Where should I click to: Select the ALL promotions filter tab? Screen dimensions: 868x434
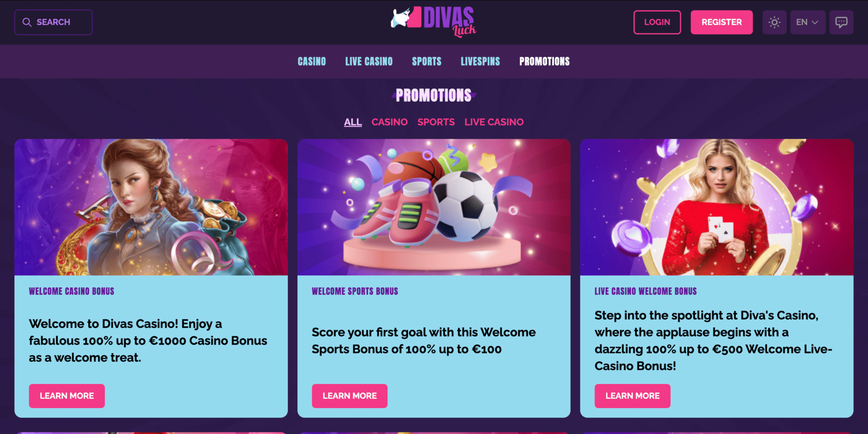(353, 122)
